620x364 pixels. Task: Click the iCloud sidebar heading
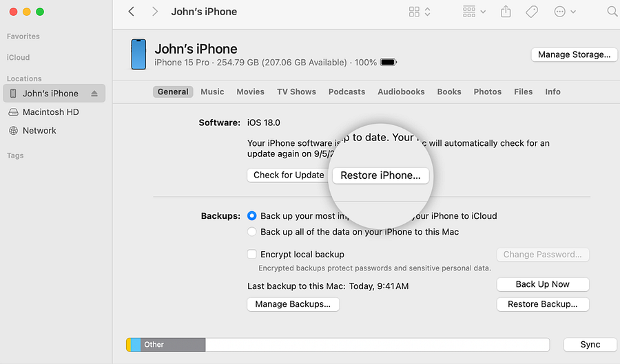click(x=18, y=57)
